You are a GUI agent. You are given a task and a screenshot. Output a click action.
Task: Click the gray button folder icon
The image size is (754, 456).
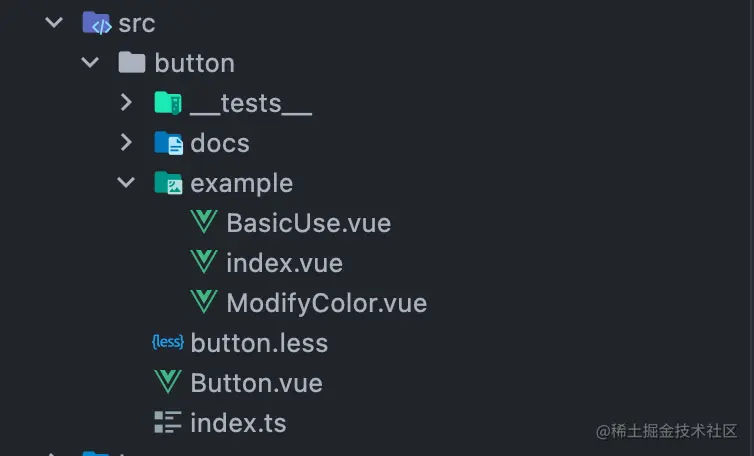pyautogui.click(x=132, y=63)
